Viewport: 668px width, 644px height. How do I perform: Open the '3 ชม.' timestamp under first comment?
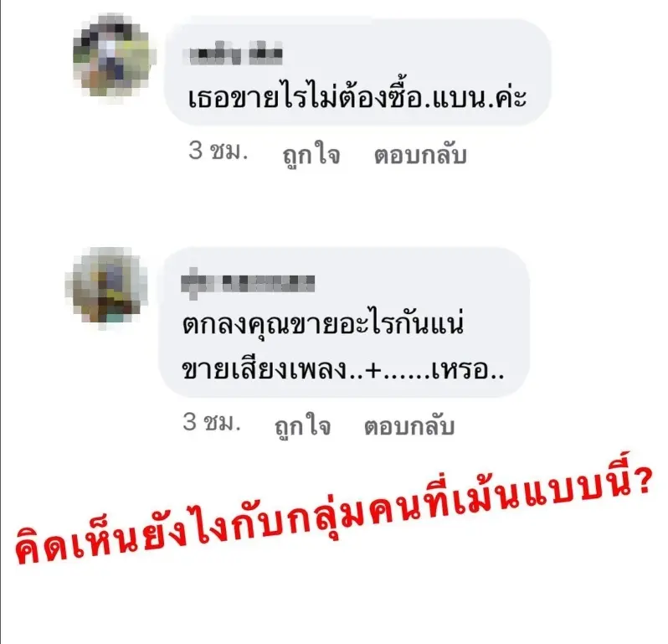coord(218,151)
